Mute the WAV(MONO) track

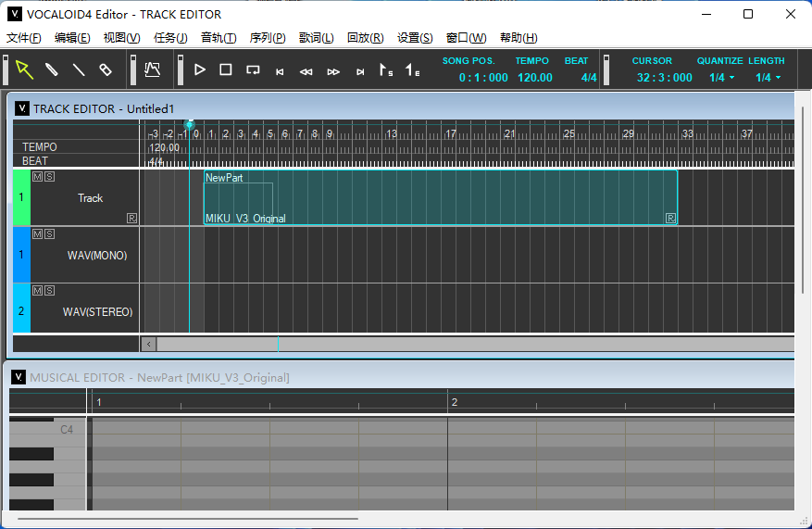(x=37, y=234)
